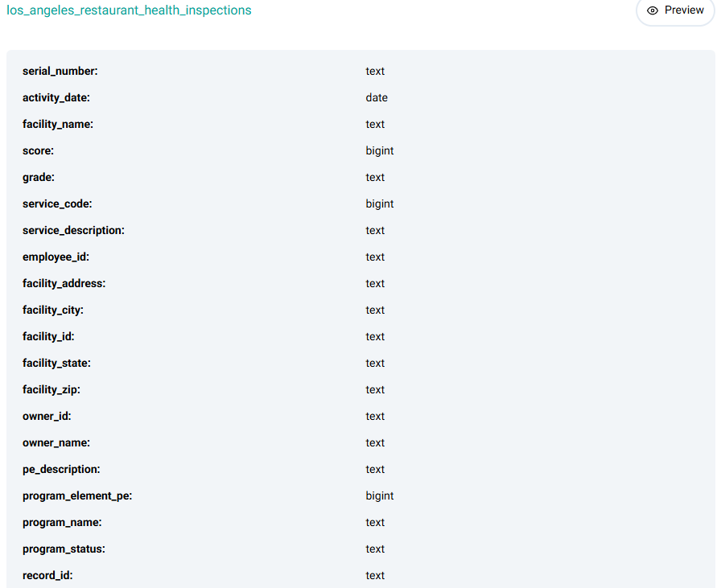The width and height of the screenshot is (721, 588).
Task: Click the text type of service_description
Action: (375, 230)
